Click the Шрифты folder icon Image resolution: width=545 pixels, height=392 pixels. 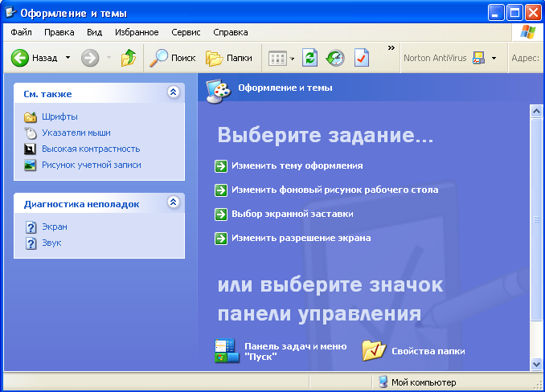(x=31, y=117)
